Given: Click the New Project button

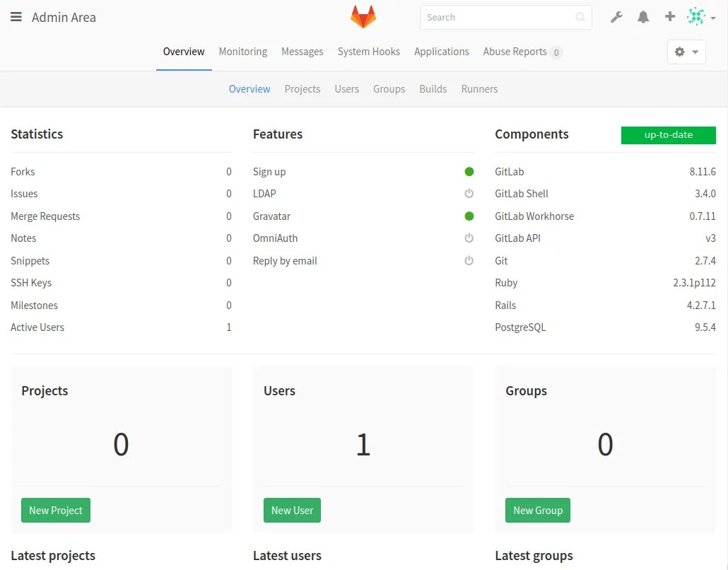Looking at the screenshot, I should coord(56,510).
